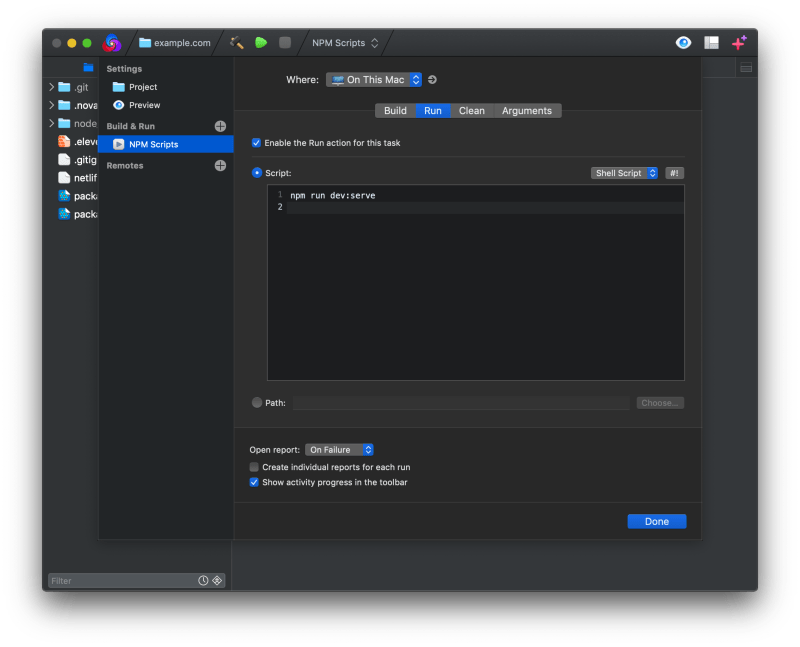The height and width of the screenshot is (647, 800).
Task: Run the task with the green play icon
Action: coord(258,43)
